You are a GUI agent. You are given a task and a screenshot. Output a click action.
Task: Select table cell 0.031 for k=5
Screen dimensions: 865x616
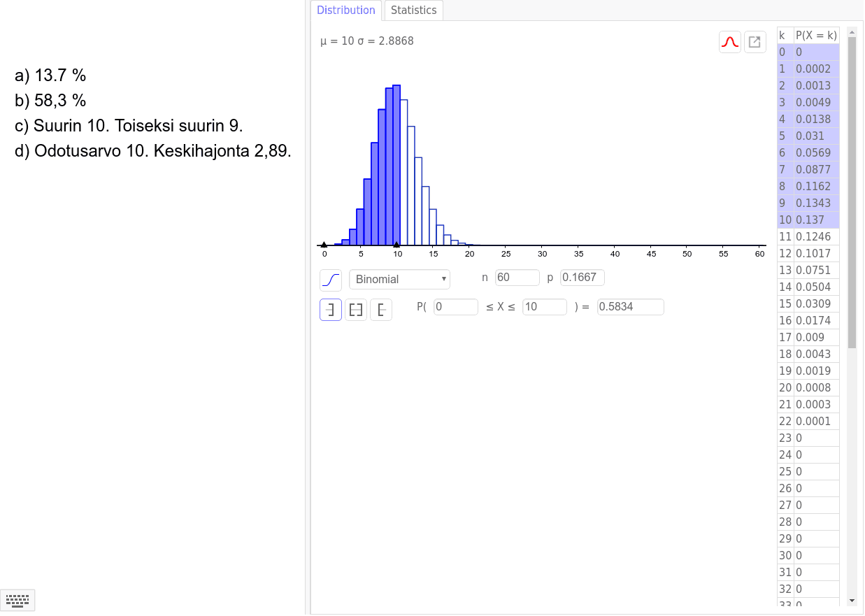(817, 136)
